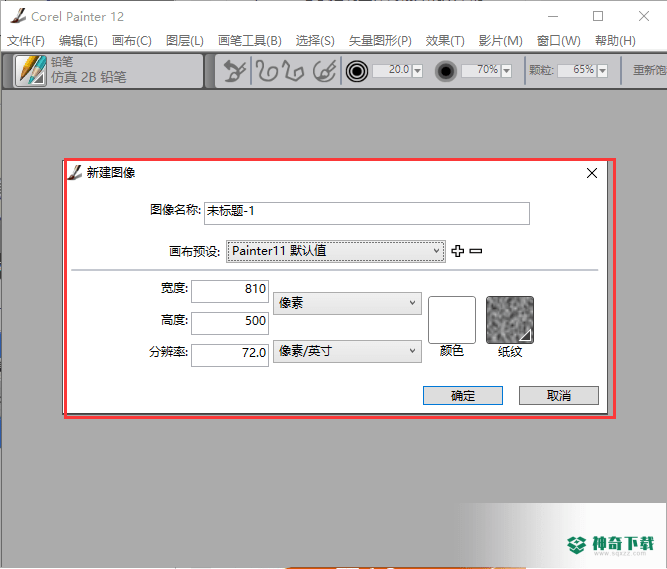Click the opacity black dot icon
The height and width of the screenshot is (569, 667).
tap(445, 71)
